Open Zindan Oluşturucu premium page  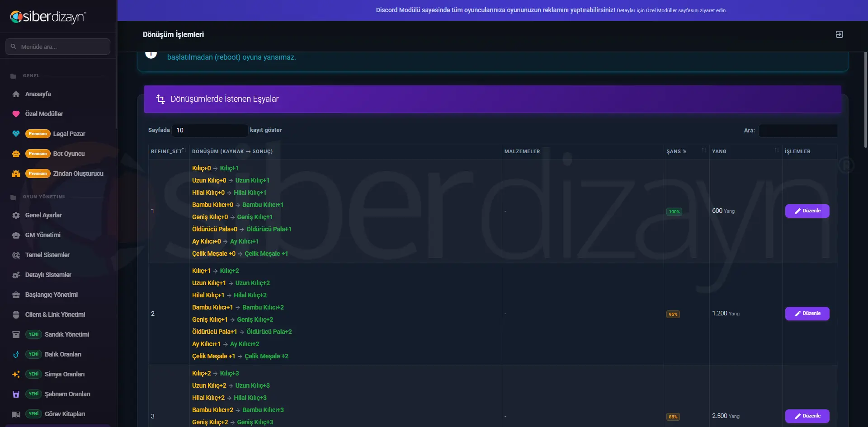point(78,174)
